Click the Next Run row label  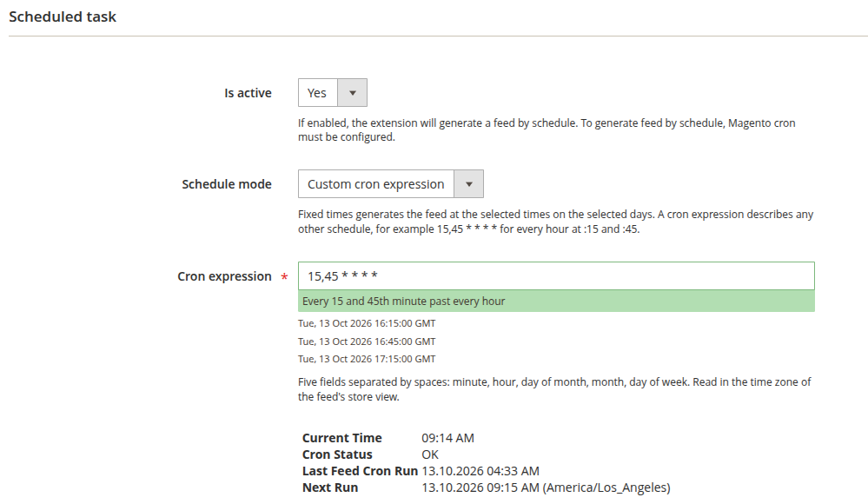tap(330, 488)
